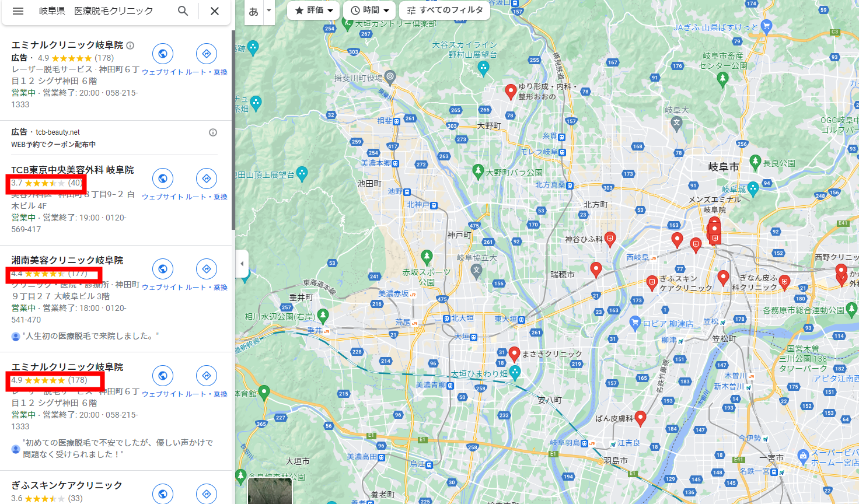The image size is (859, 504).
Task: Open website icon for 湘南美容クリニック岐阜院
Action: pyautogui.click(x=163, y=269)
